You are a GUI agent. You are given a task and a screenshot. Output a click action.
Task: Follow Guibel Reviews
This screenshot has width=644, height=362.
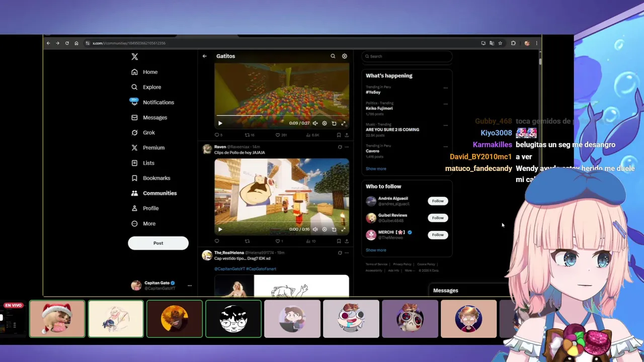[438, 218]
